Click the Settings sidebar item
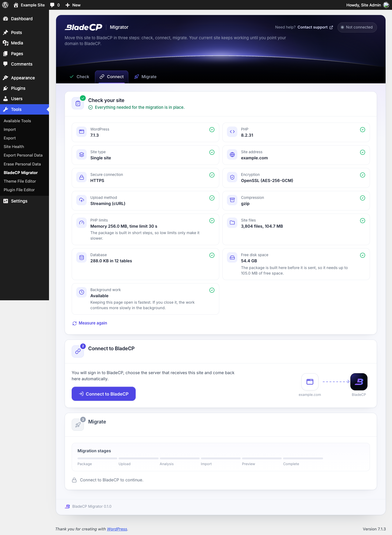 [x=24, y=201]
